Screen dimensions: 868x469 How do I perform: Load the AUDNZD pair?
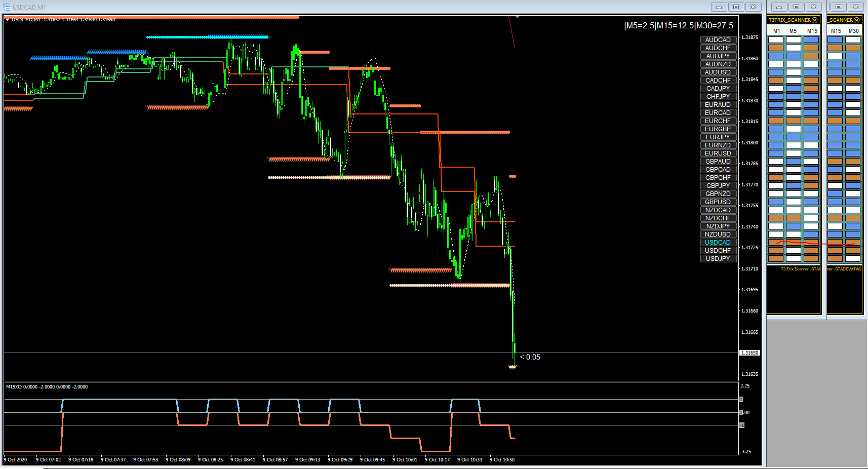(x=718, y=64)
